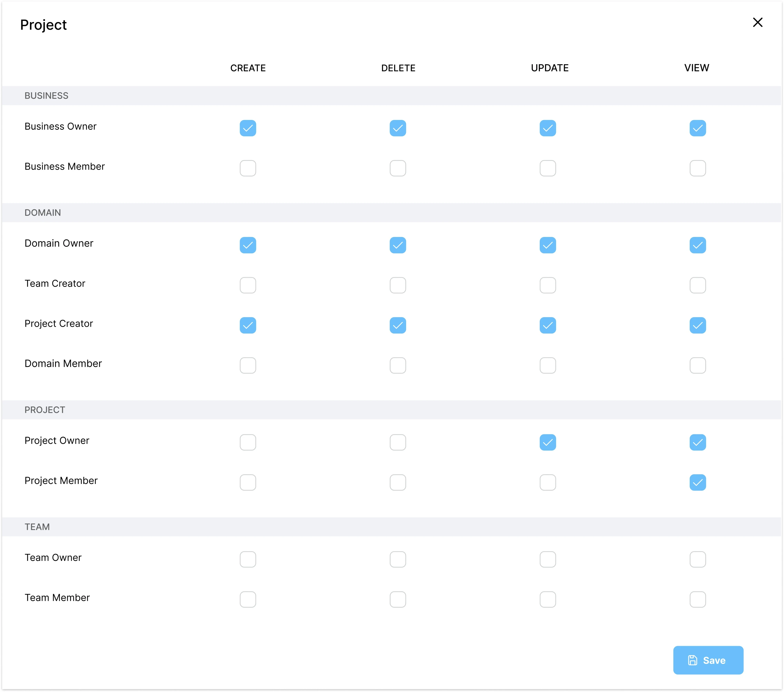Uncheck Business Owner DELETE permission
This screenshot has height=692, width=784.
point(398,128)
